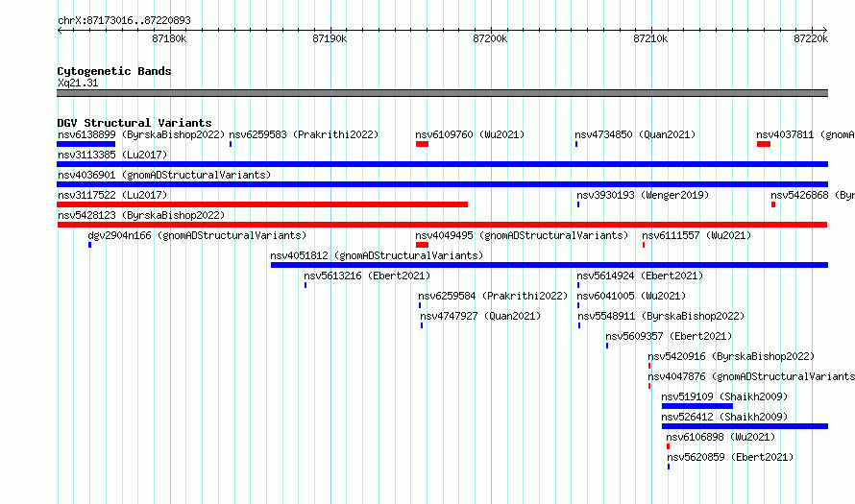Open the nsv3113385 Lu2017 label
The width and height of the screenshot is (855, 504).
pyautogui.click(x=112, y=155)
